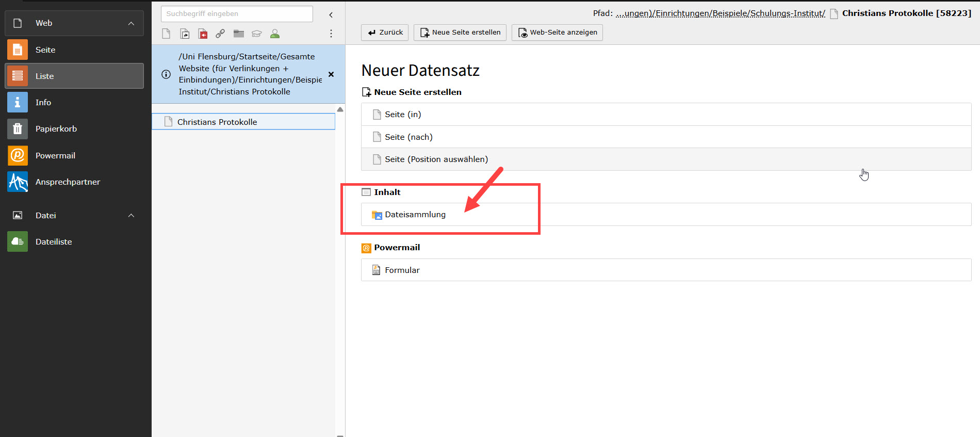This screenshot has width=980, height=437.
Task: Click the shortcut page icon in tree toolbar
Action: 185,34
